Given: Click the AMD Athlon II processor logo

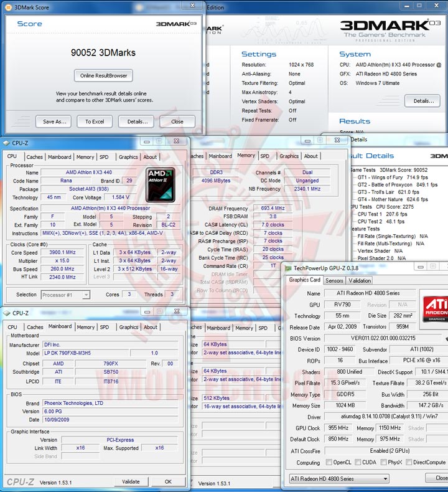Looking at the screenshot, I should tap(160, 185).
